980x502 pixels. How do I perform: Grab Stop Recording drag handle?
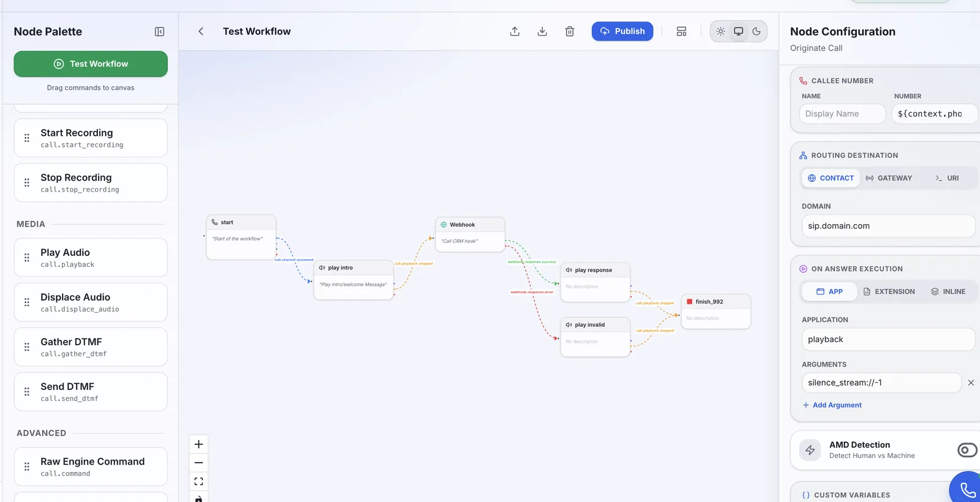coord(27,182)
